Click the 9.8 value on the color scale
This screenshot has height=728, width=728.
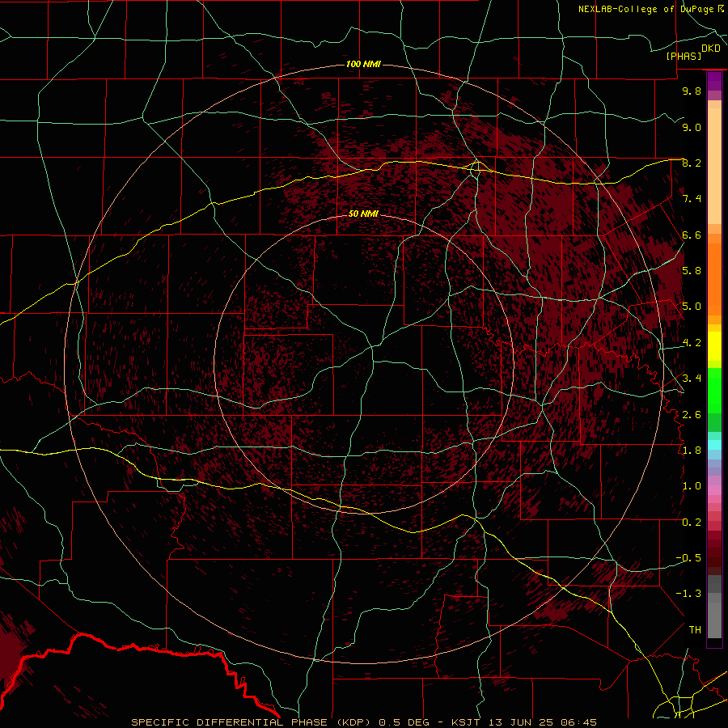692,91
